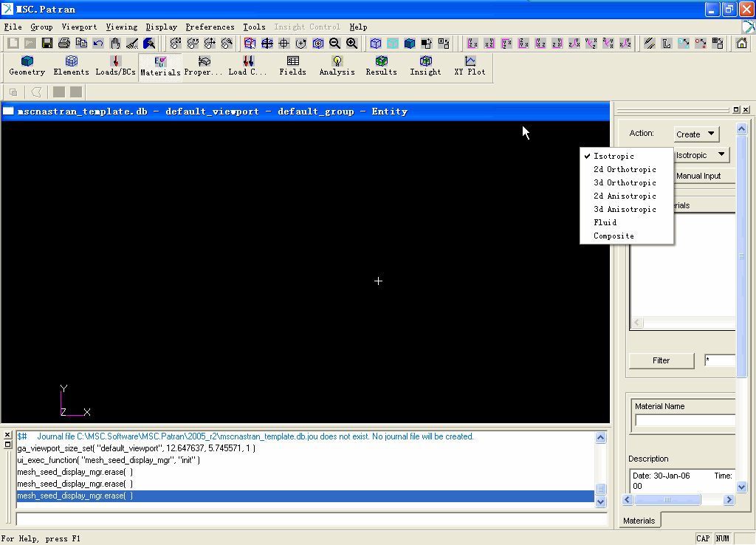
Task: Open the Help menu
Action: (x=358, y=27)
